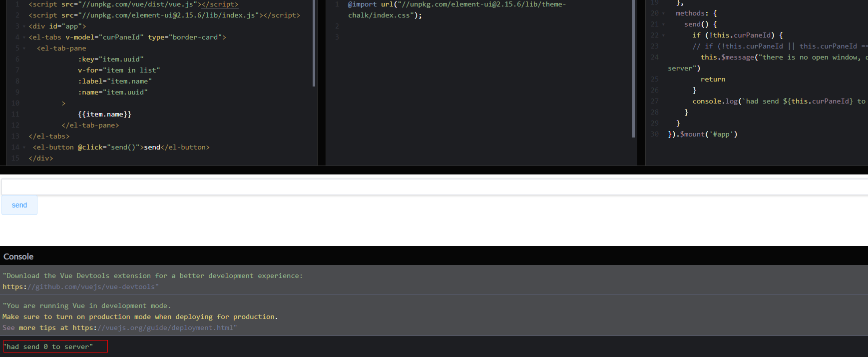
Task: Click the CSS editor vertical scrollbar
Action: (633, 68)
